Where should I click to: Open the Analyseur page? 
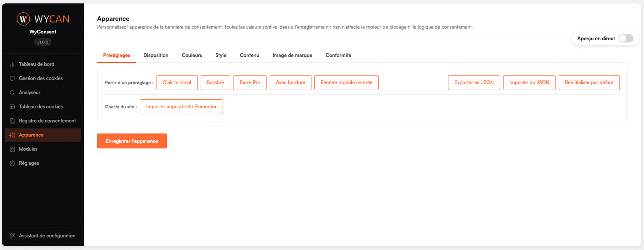43,92
